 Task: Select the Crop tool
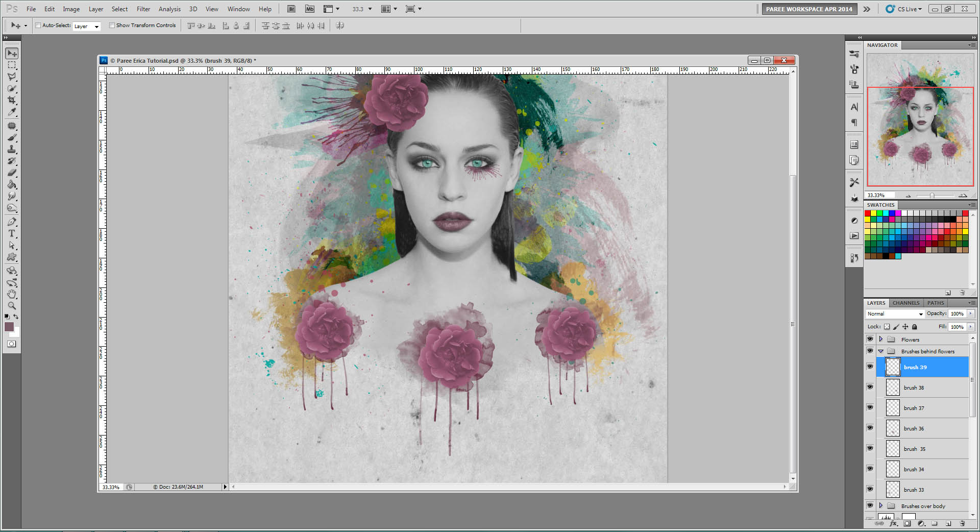(x=12, y=101)
